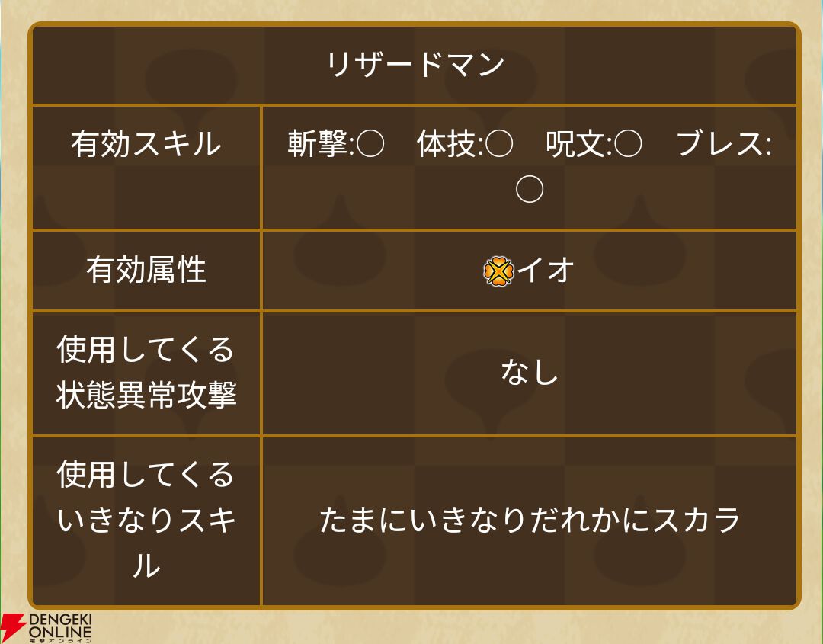
Task: Click the orange Io element icon
Action: [x=498, y=271]
